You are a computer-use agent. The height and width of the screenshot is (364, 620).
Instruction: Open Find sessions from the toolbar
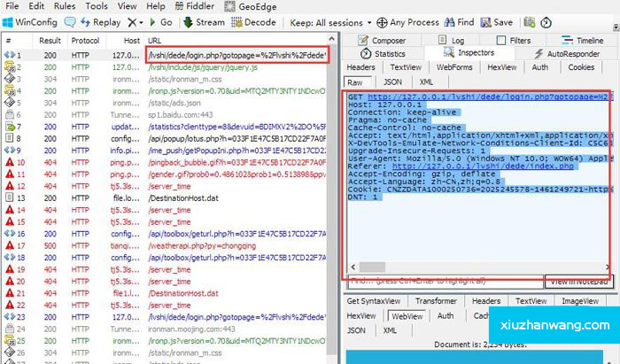pos(457,22)
